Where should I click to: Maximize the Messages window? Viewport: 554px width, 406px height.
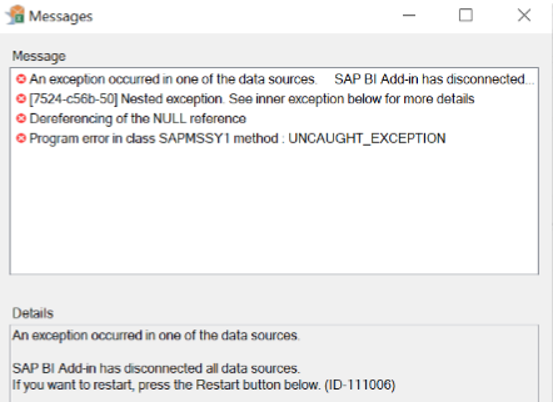coord(466,15)
